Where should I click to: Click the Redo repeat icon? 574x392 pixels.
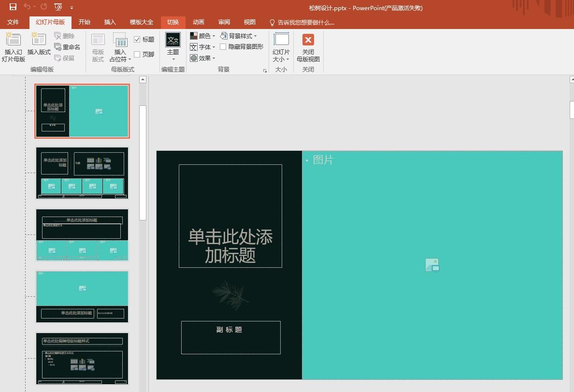(43, 7)
